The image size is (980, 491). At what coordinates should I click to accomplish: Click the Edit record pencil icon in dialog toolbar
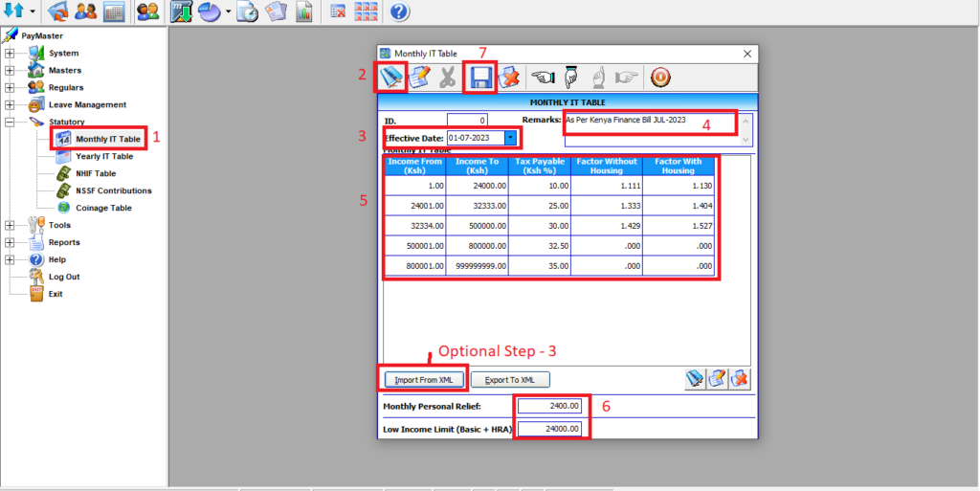(418, 78)
